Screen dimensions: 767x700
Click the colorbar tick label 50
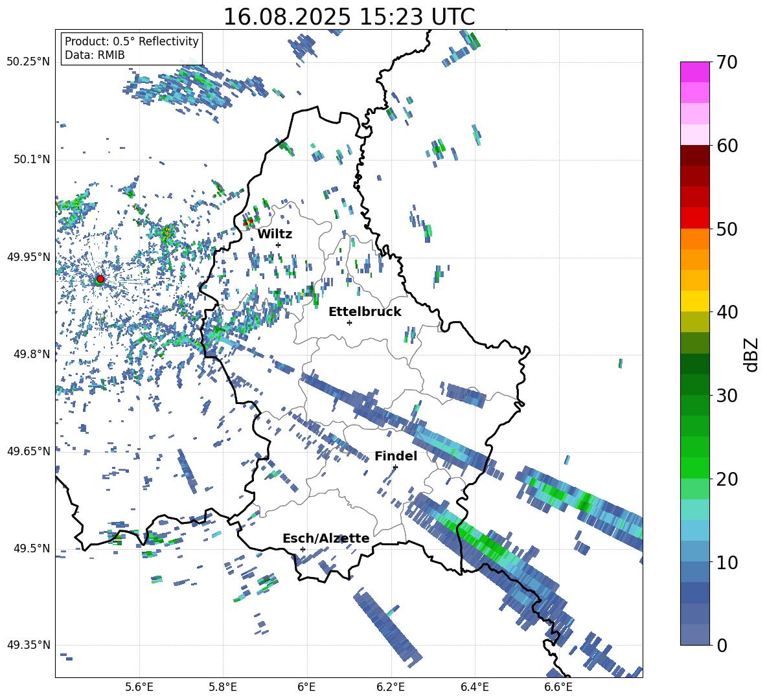(727, 229)
